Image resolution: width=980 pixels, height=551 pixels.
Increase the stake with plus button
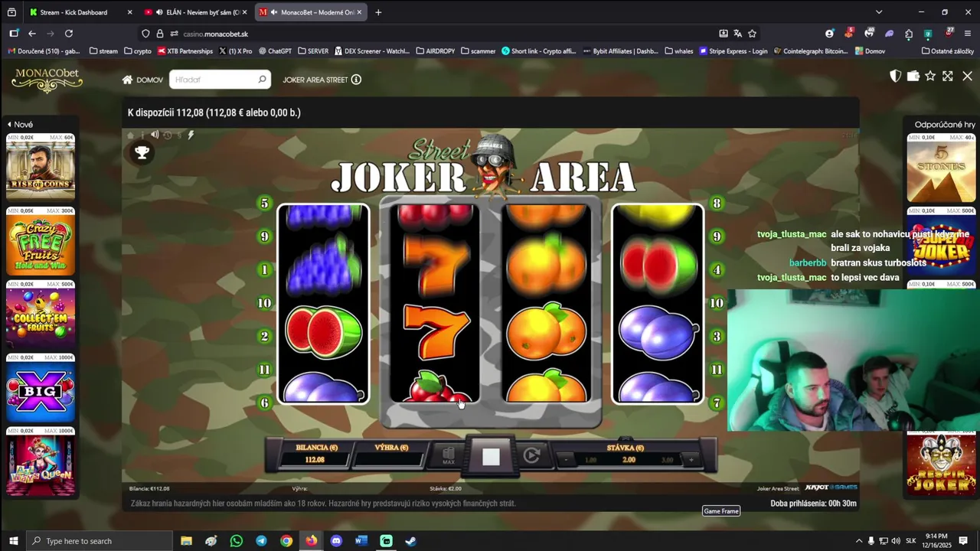coord(691,460)
